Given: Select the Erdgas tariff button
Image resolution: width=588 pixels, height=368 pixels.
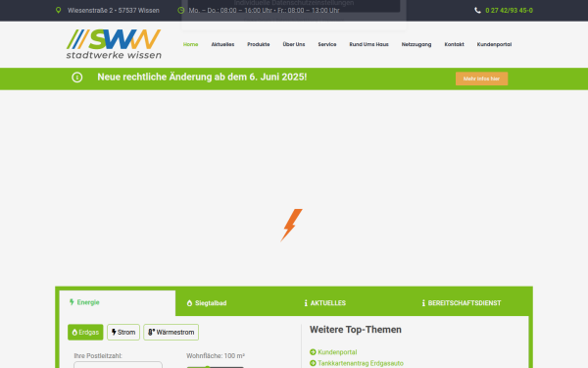Looking at the screenshot, I should (x=85, y=332).
